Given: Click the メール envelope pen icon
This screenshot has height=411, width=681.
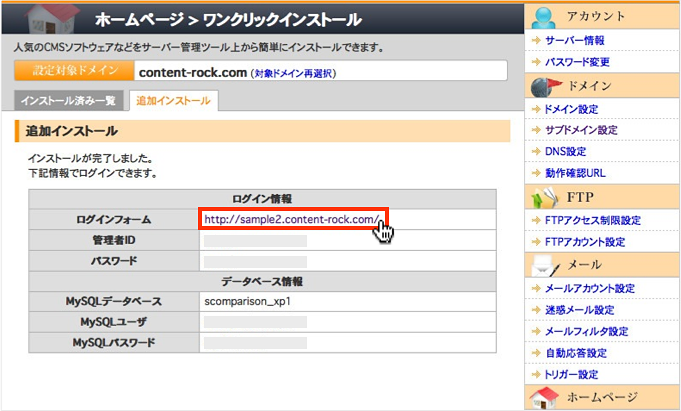Looking at the screenshot, I should (x=545, y=265).
